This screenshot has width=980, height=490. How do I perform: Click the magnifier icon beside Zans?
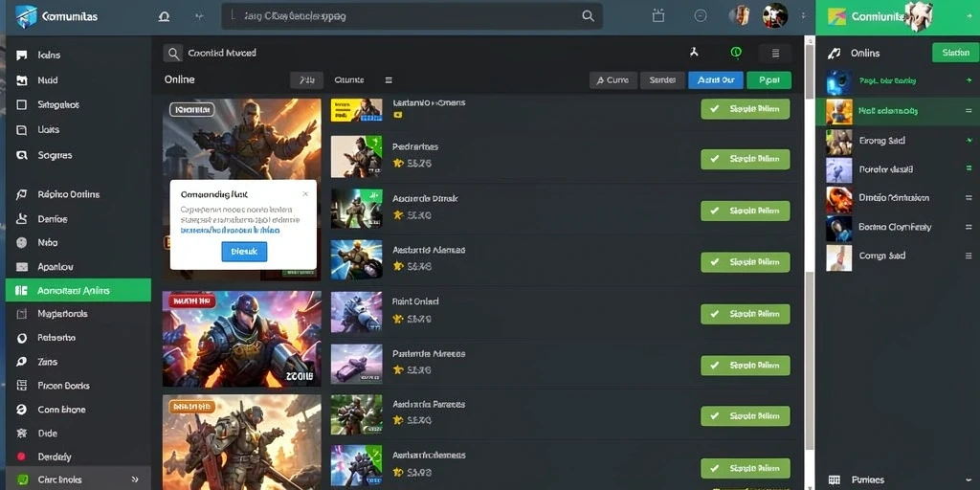coord(22,361)
